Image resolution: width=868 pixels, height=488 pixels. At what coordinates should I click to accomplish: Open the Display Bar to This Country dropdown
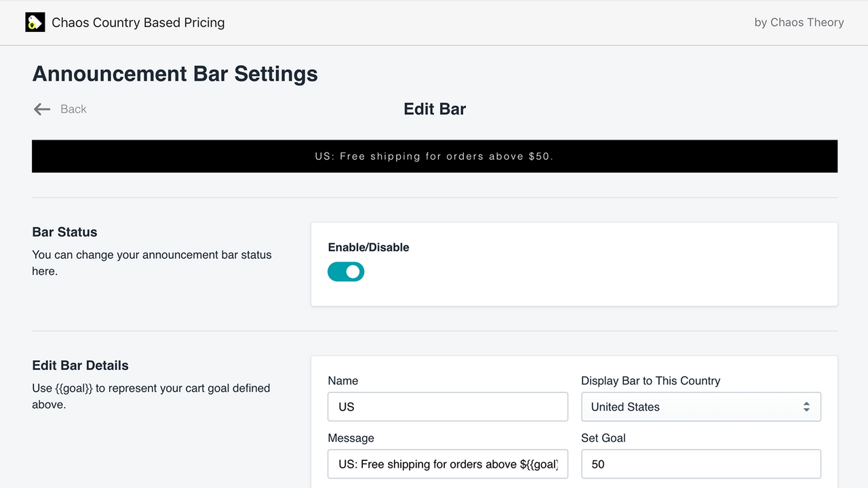coord(701,407)
